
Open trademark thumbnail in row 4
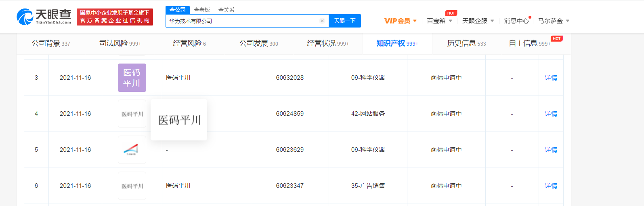tap(132, 114)
